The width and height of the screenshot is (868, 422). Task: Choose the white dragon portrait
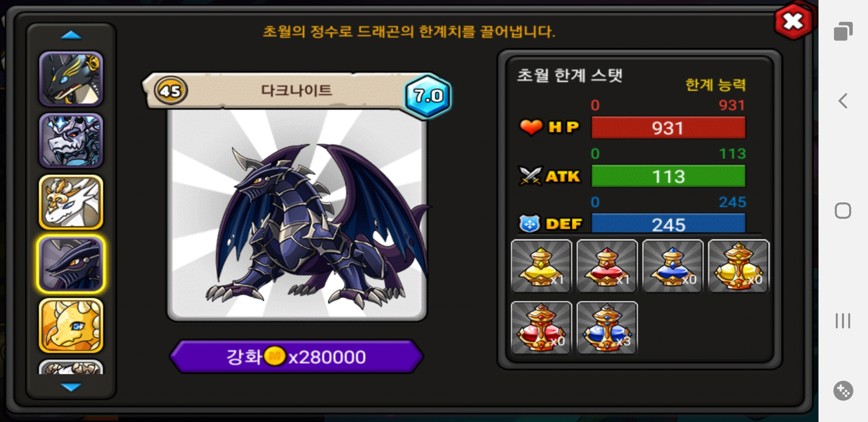(x=71, y=202)
